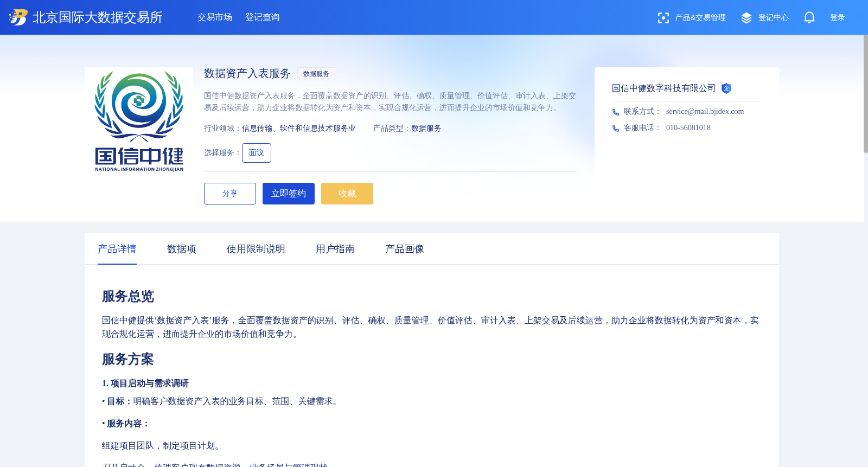Go to 产品&交易管理

click(x=700, y=18)
